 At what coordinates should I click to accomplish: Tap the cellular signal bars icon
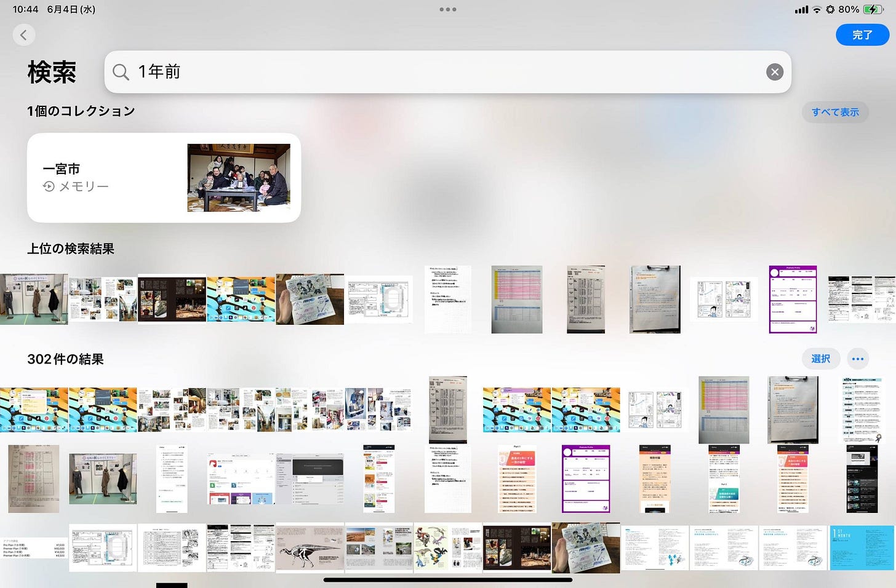click(x=801, y=9)
